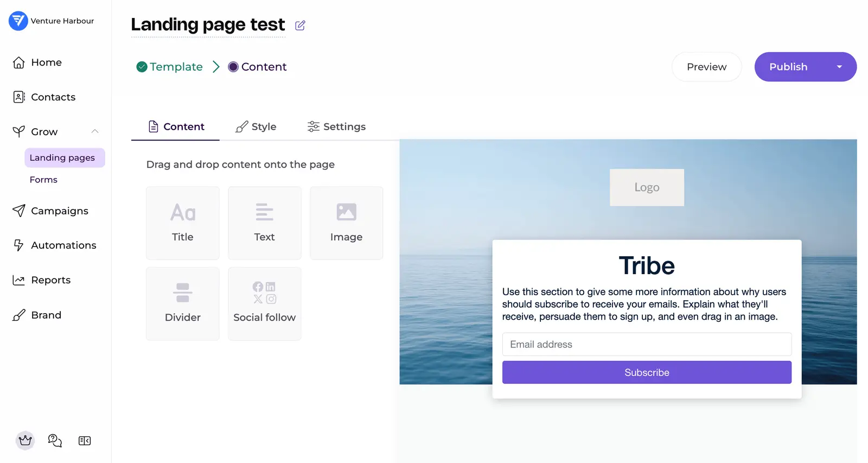Switch to the Content tab

(x=176, y=126)
